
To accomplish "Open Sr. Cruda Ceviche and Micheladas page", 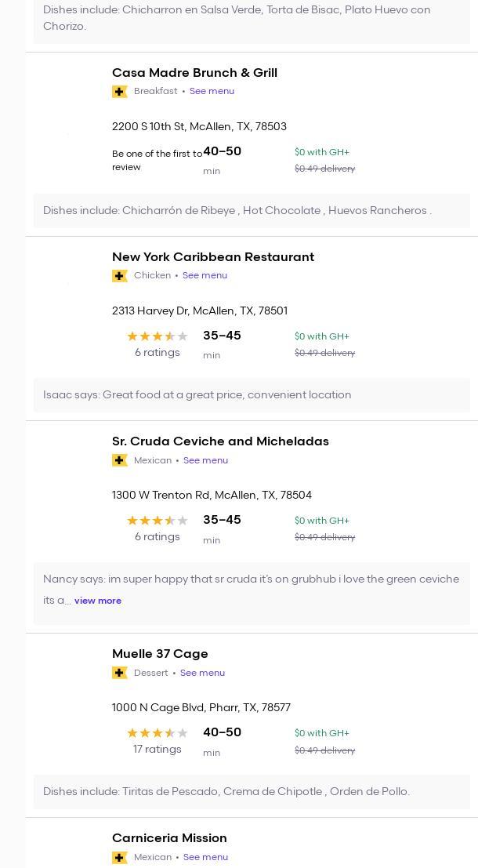I will pyautogui.click(x=220, y=441).
